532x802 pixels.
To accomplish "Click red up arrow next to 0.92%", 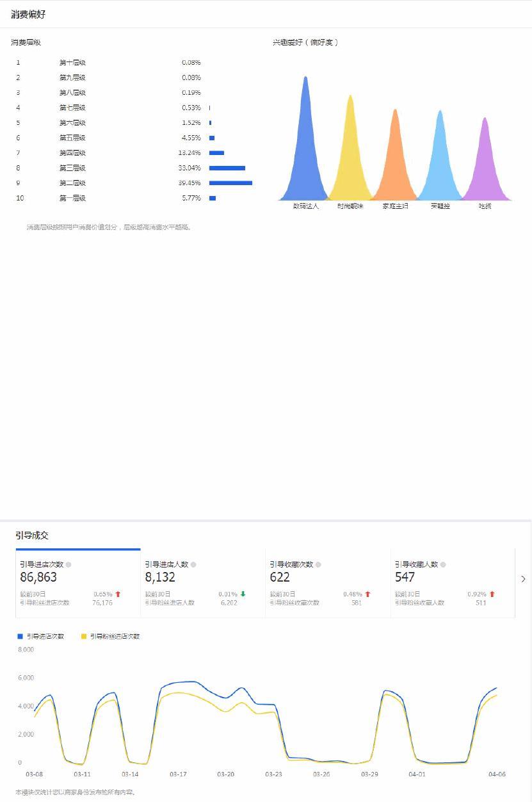I will pyautogui.click(x=492, y=594).
